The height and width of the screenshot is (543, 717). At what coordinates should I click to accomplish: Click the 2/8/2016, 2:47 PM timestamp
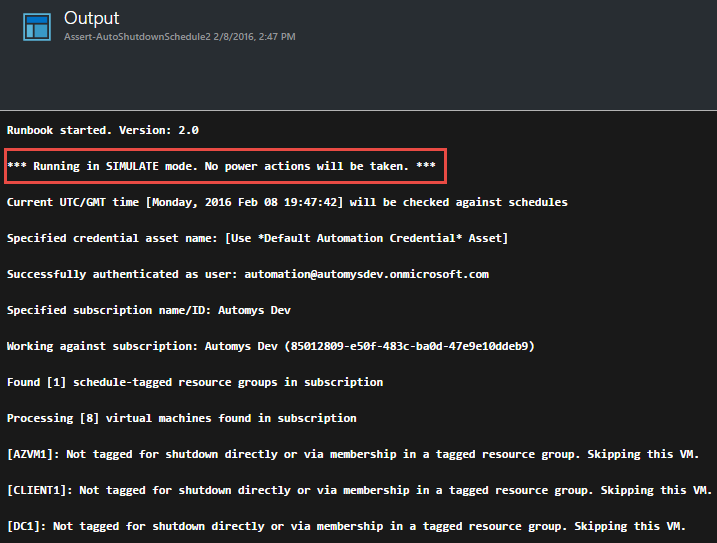[254, 37]
